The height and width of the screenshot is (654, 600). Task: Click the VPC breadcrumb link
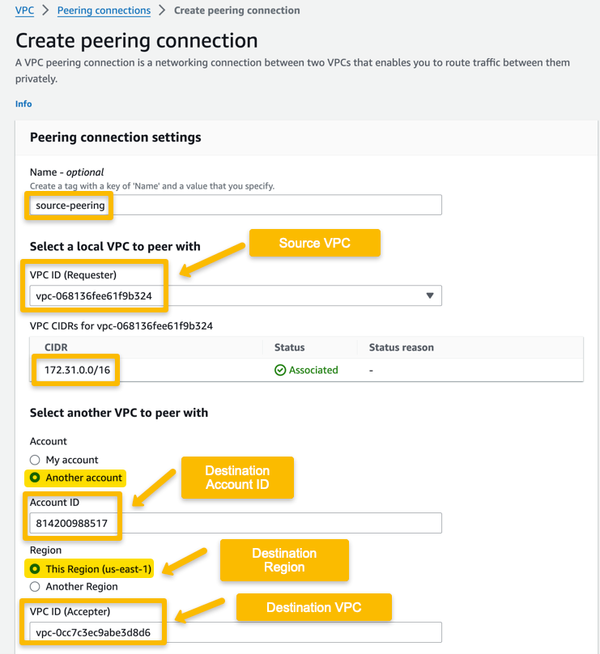[x=25, y=11]
